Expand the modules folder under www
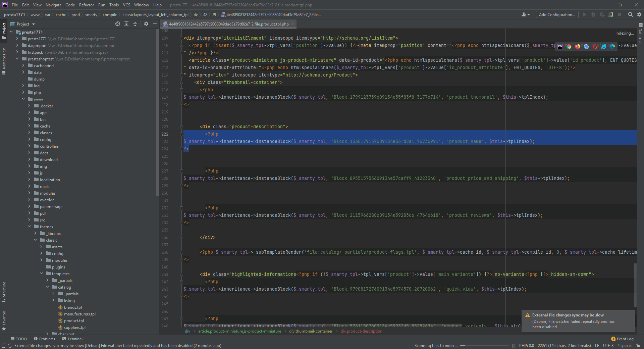 [x=30, y=193]
